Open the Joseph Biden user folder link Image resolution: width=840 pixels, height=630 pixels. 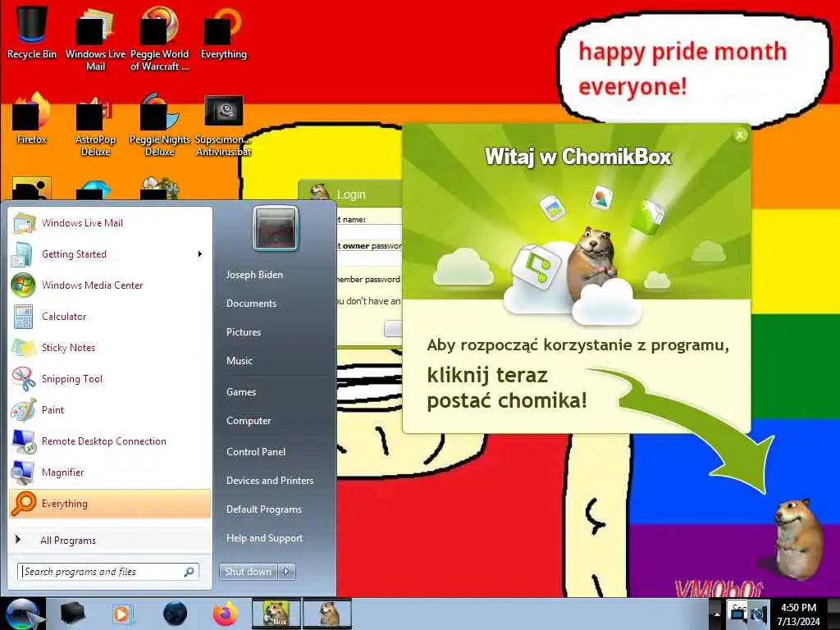point(254,274)
